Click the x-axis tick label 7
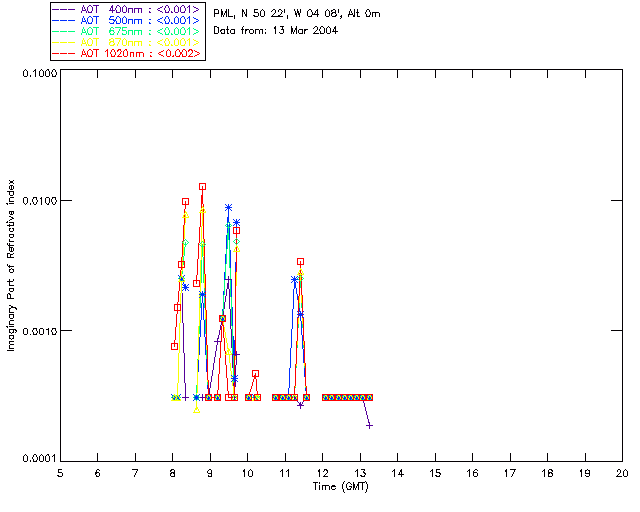 click(135, 473)
